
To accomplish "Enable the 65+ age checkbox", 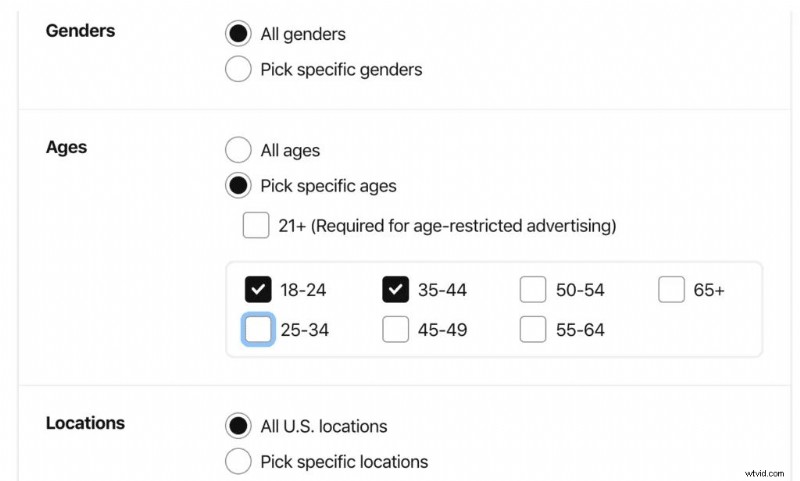I will click(x=671, y=290).
